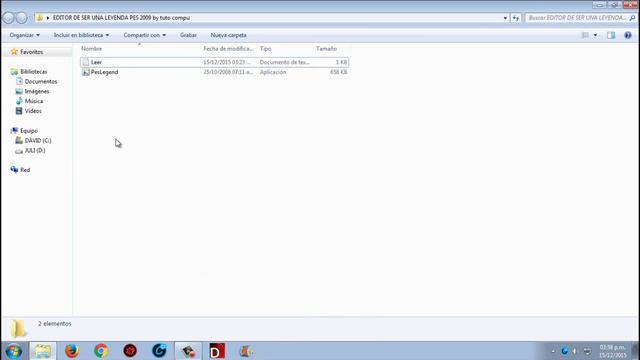The height and width of the screenshot is (360, 640).
Task: Select Red in the navigation pane
Action: [25, 170]
